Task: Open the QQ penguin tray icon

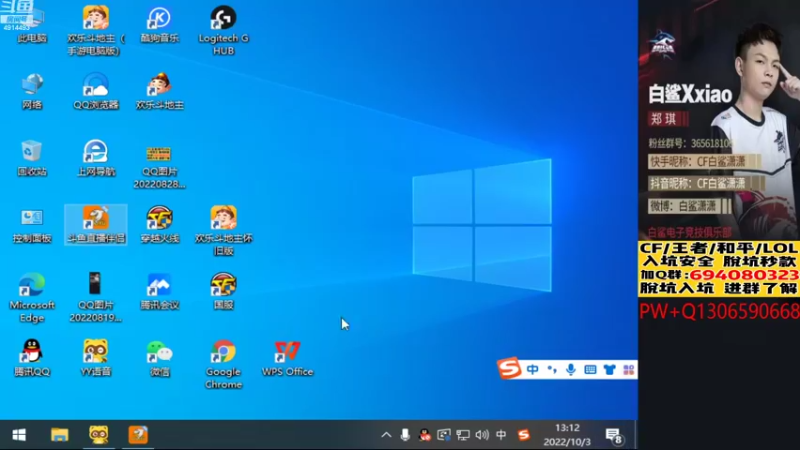Action: [424, 435]
